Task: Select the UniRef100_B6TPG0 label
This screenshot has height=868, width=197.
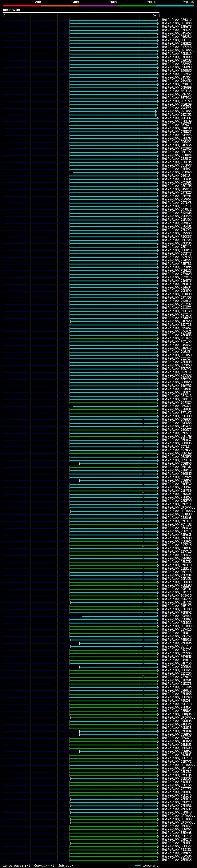Action: (177, 98)
